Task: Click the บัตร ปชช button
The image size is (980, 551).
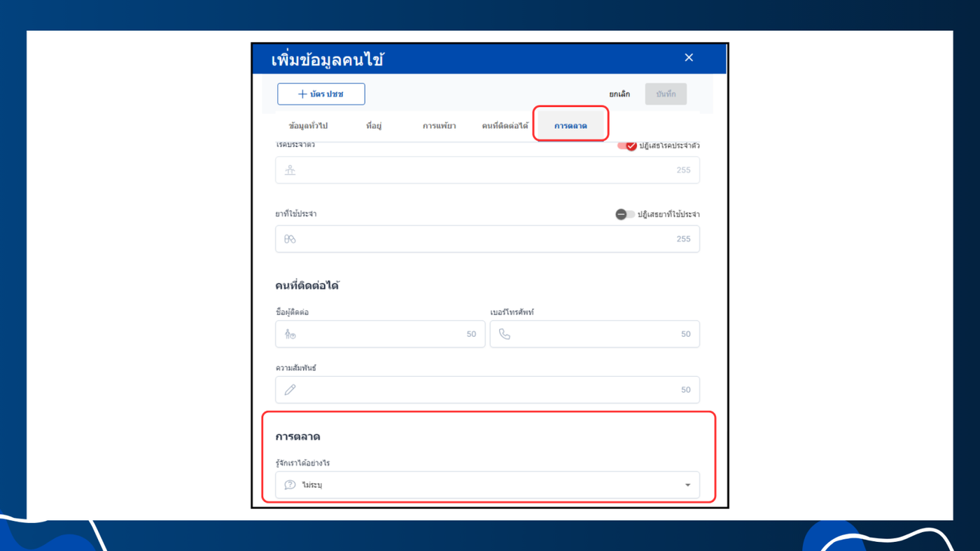Action: point(321,94)
